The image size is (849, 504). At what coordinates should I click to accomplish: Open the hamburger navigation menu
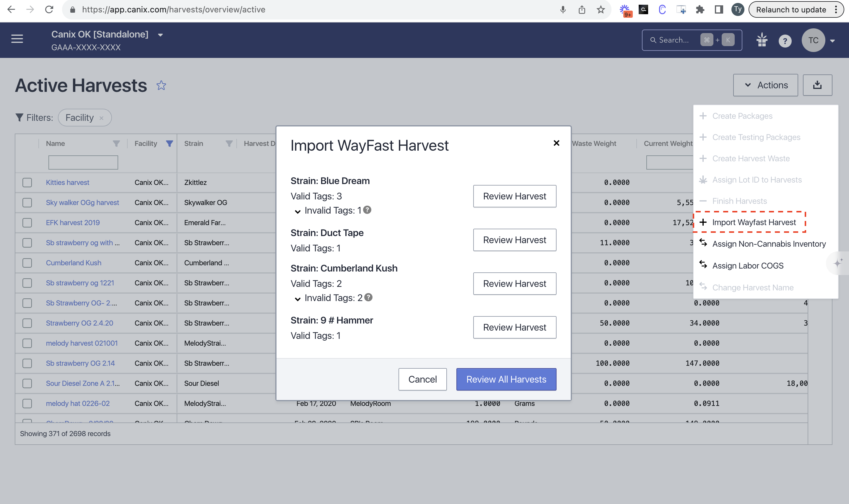(17, 39)
